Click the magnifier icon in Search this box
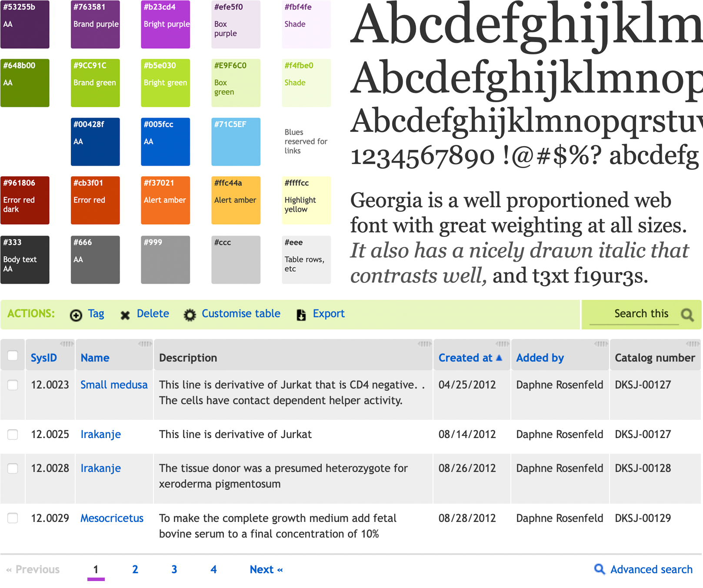This screenshot has width=703, height=588. point(687,314)
